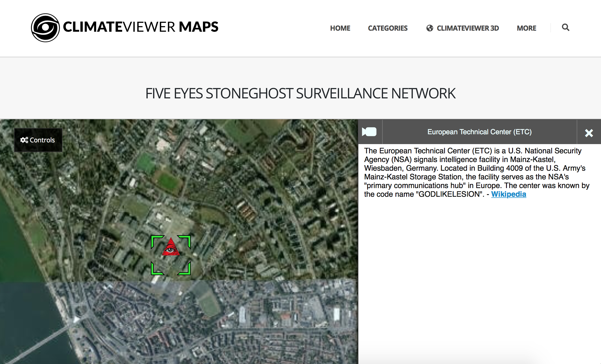Expand the MORE menu

[527, 28]
